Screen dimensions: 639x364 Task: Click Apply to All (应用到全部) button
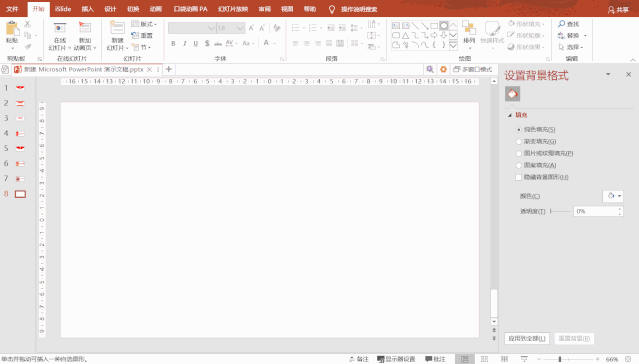527,338
